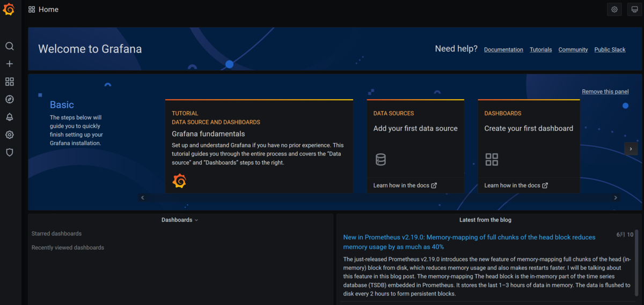Click the Grafana logo in the tutorial card

179,181
